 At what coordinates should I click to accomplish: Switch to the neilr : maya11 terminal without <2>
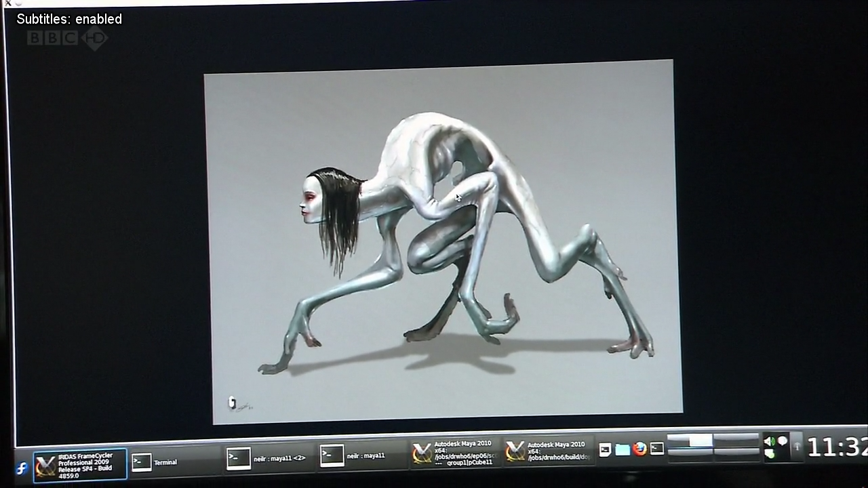pyautogui.click(x=363, y=455)
